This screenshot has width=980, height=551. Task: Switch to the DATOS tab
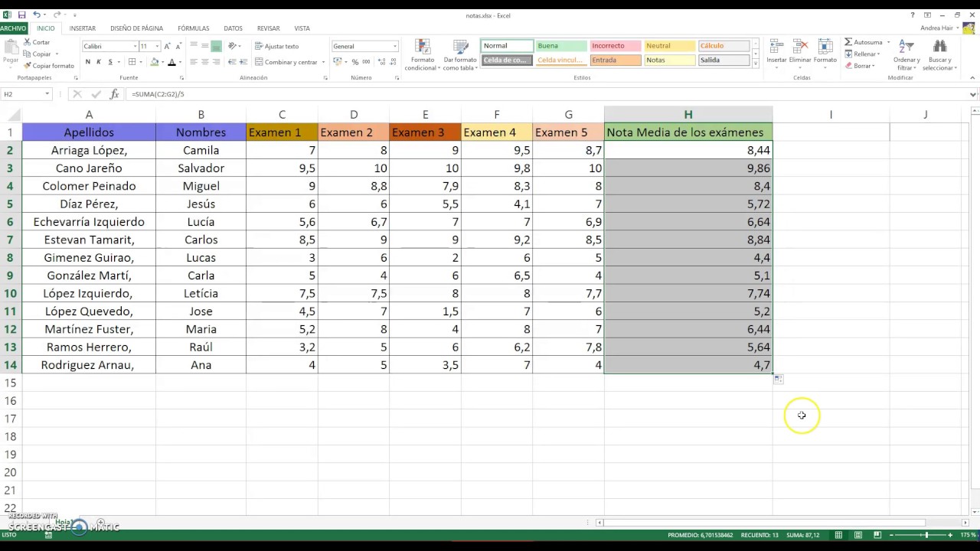pyautogui.click(x=233, y=28)
